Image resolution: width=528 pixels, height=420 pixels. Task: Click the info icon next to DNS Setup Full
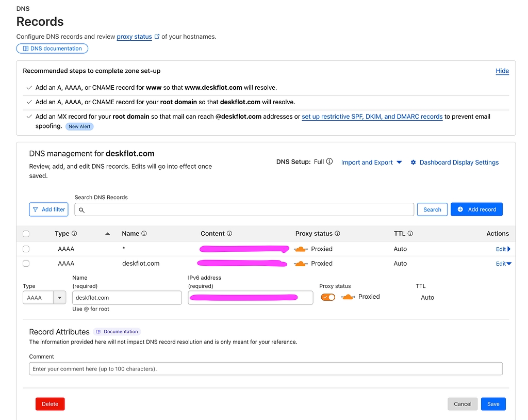pyautogui.click(x=329, y=161)
